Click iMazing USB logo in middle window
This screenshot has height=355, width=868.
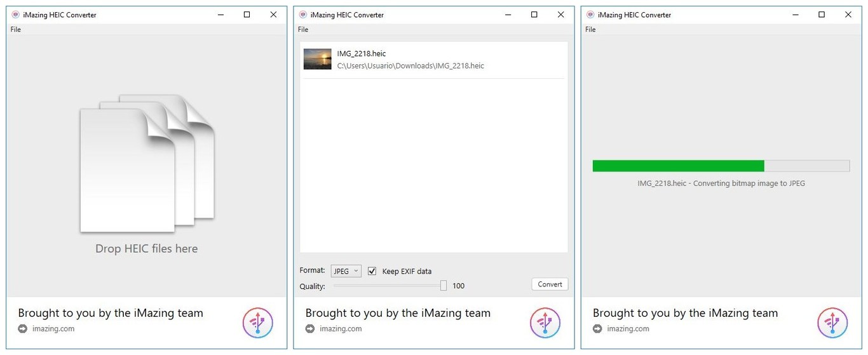coord(545,323)
